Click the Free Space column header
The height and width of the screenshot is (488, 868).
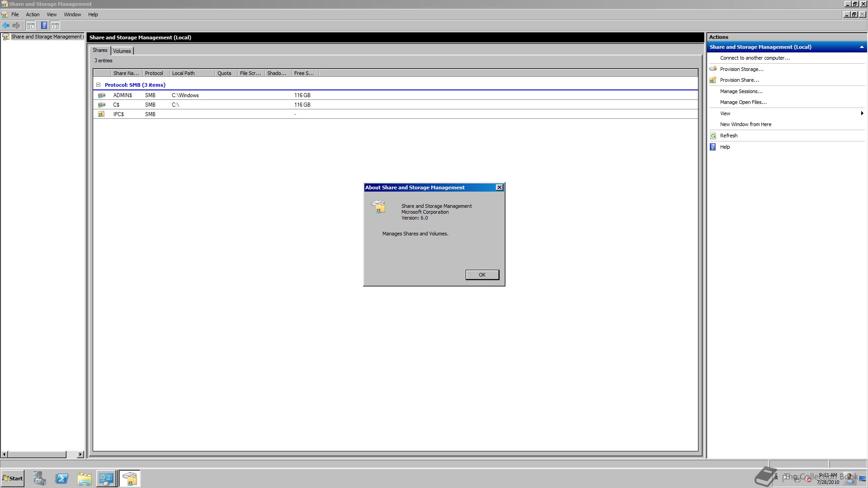tap(305, 73)
